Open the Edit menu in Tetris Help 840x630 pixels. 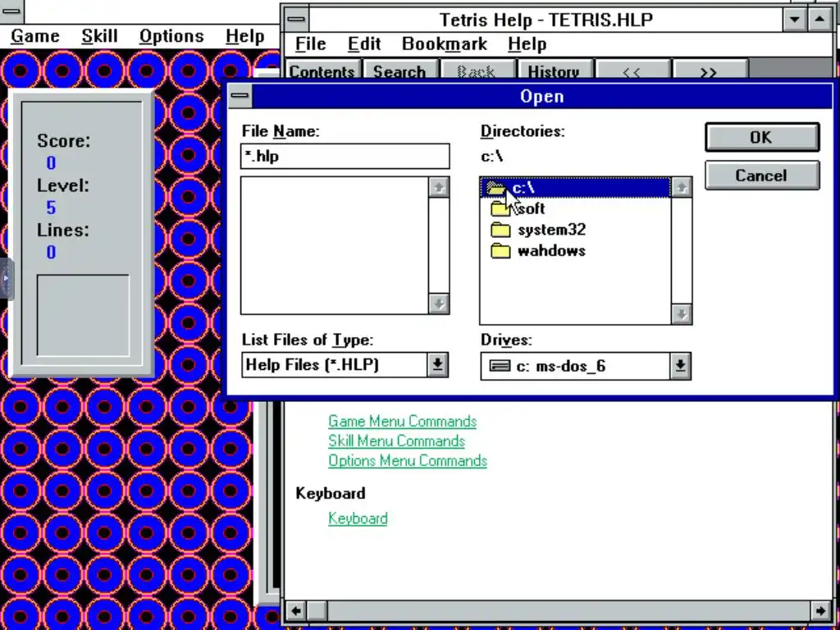(364, 44)
